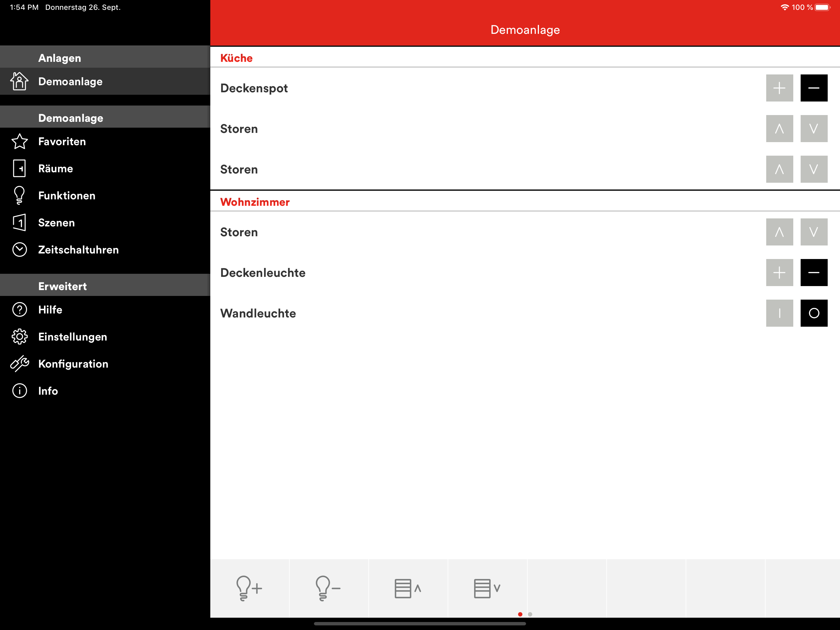
Task: Tap the dim-lights bulb minus icon
Action: 328,588
